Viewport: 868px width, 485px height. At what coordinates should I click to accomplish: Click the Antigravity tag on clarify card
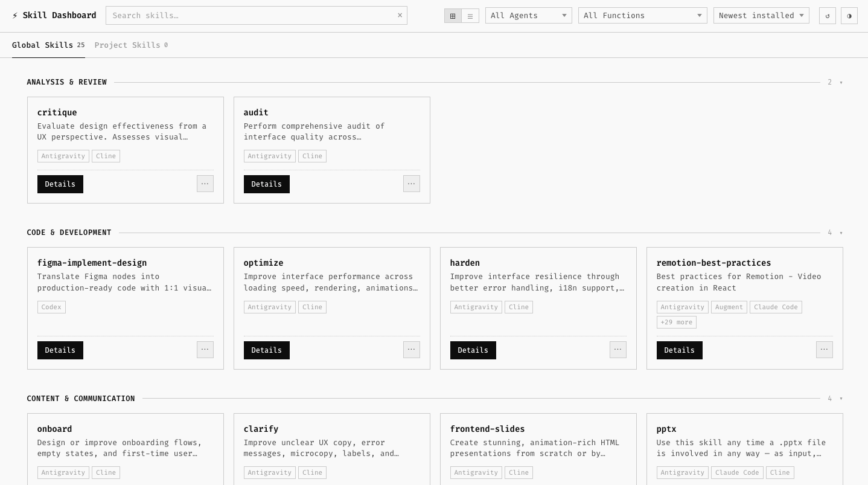pos(270,473)
